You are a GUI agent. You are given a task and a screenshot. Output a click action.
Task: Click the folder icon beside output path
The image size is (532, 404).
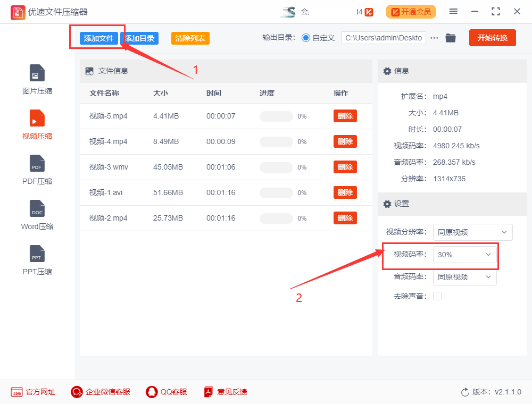tap(450, 38)
